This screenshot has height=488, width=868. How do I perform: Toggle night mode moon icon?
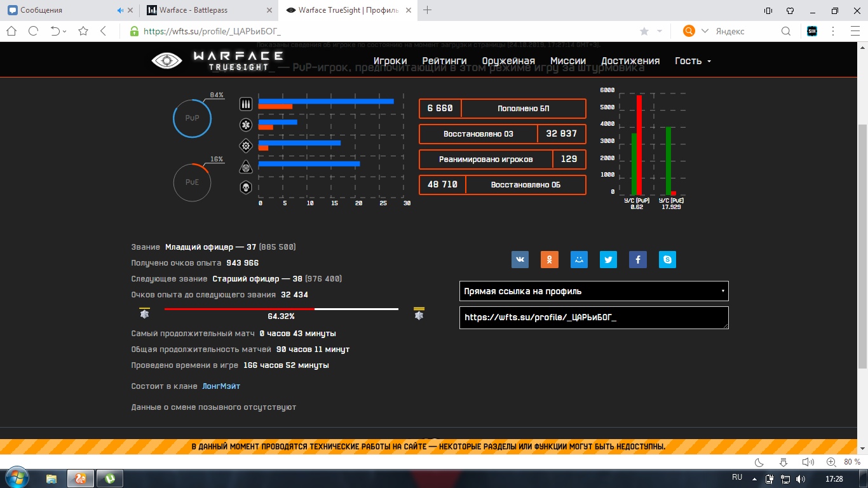tap(759, 462)
